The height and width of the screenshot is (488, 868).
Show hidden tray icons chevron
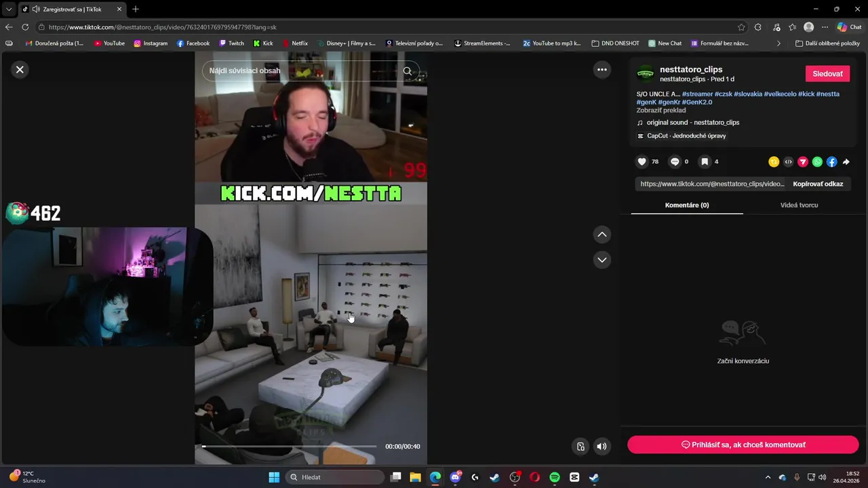[768, 477]
